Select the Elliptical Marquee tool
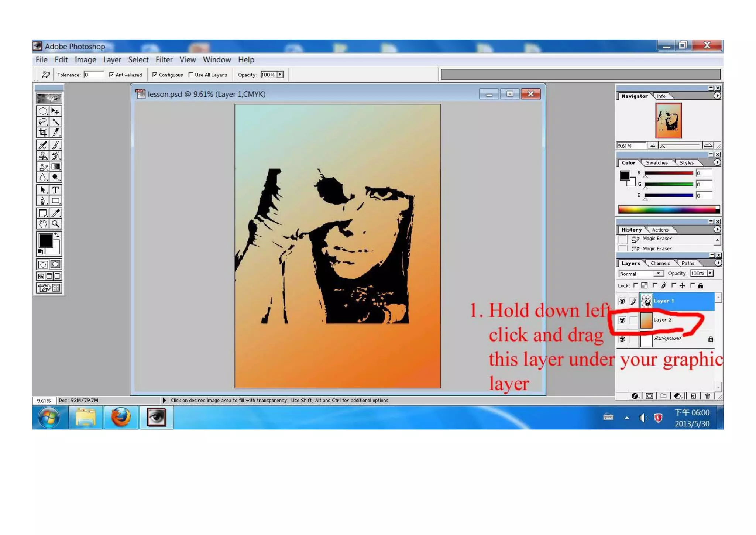Screen dimensions: 756x535 (x=43, y=111)
